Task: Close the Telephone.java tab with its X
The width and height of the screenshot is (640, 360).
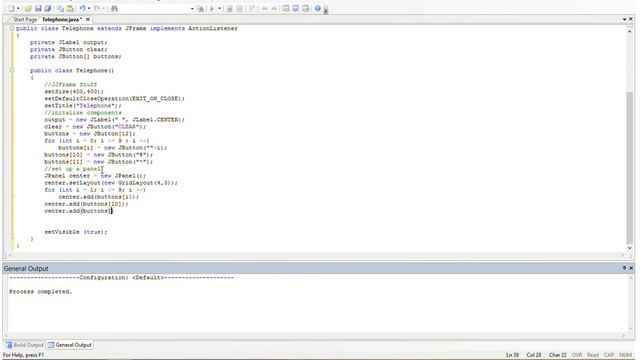Action: coord(88,20)
